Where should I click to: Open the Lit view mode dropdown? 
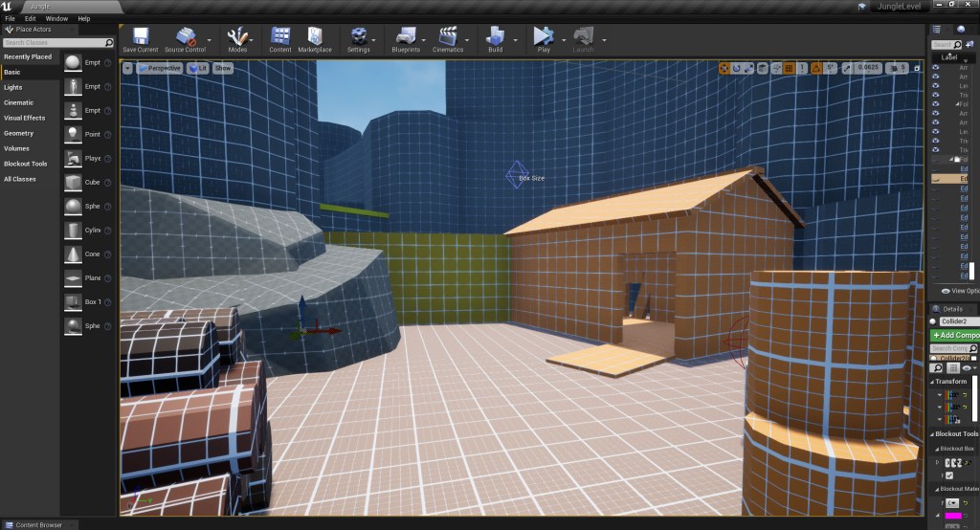(198, 68)
